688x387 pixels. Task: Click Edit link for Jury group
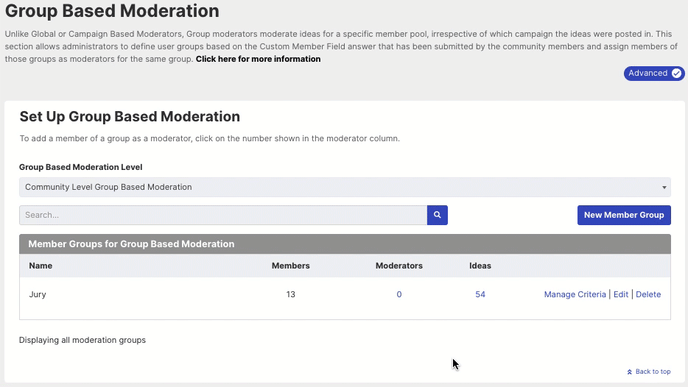[x=620, y=294]
